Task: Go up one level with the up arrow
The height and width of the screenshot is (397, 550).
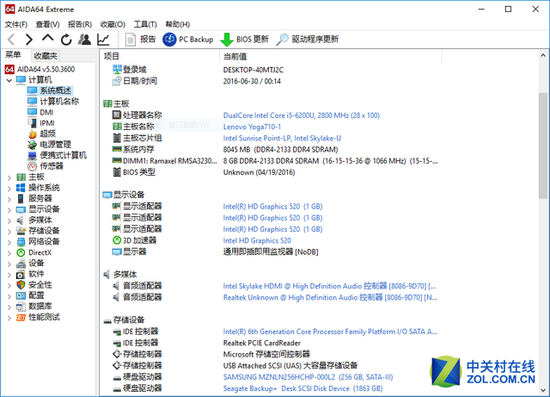Action: (x=48, y=38)
